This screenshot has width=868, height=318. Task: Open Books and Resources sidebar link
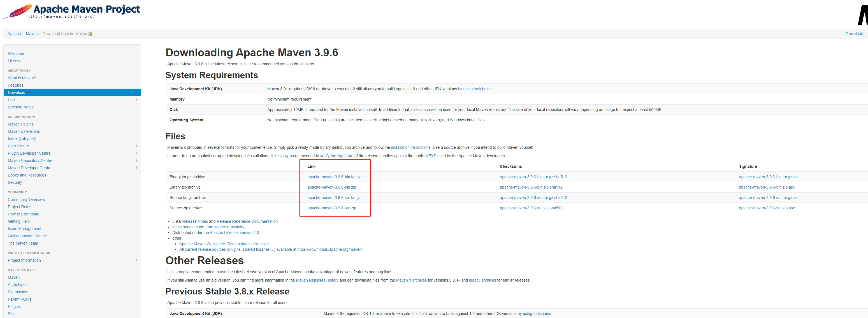tap(27, 175)
